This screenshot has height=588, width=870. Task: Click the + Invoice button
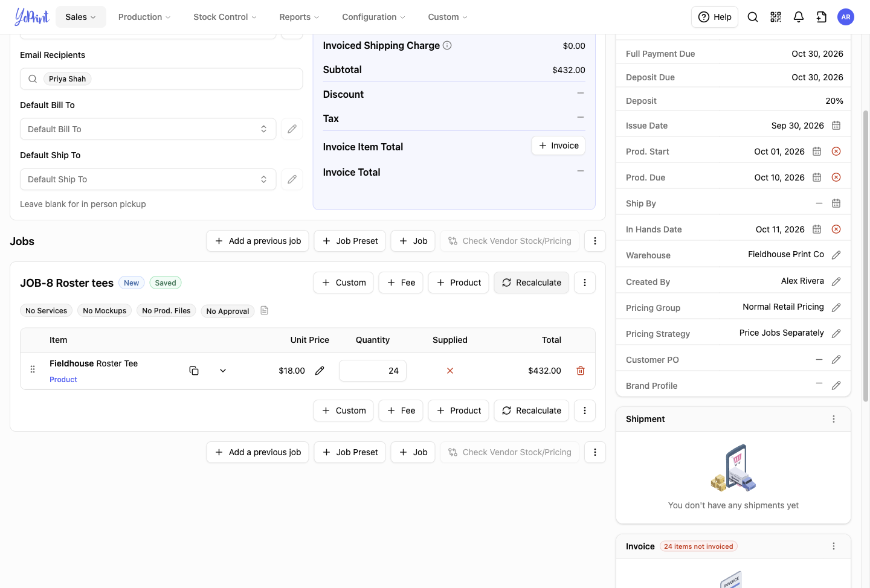[x=558, y=145]
